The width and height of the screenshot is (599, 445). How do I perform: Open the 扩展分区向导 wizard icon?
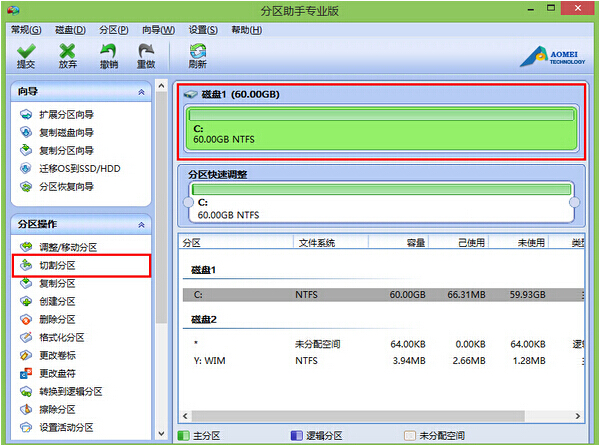26,114
